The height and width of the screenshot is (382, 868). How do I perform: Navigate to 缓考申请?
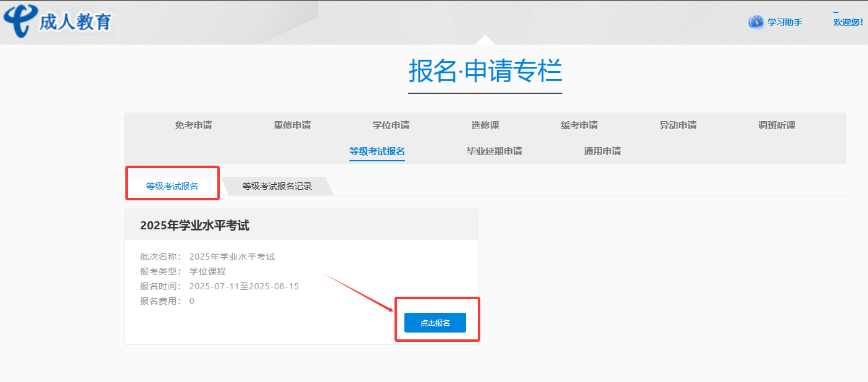coord(579,125)
